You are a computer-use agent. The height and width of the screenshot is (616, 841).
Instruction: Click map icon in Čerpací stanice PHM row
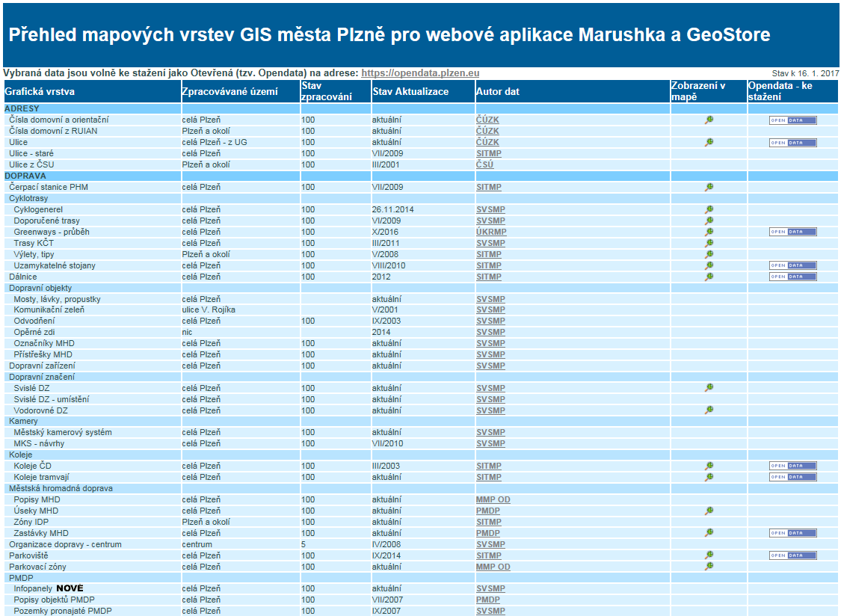pyautogui.click(x=709, y=187)
